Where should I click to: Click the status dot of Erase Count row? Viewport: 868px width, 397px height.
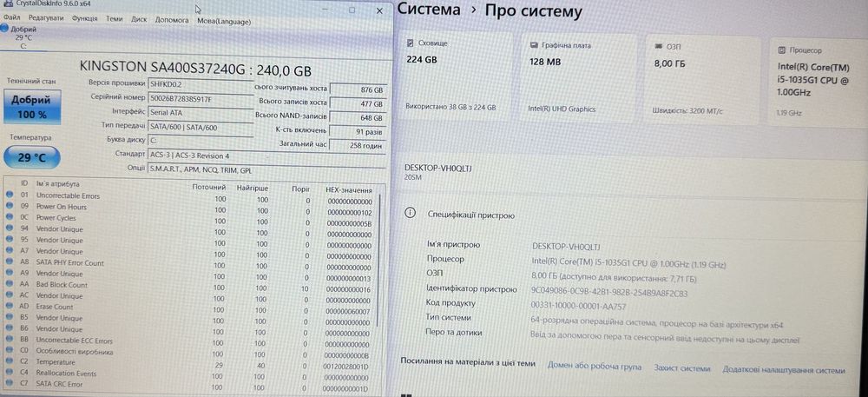click(10, 306)
